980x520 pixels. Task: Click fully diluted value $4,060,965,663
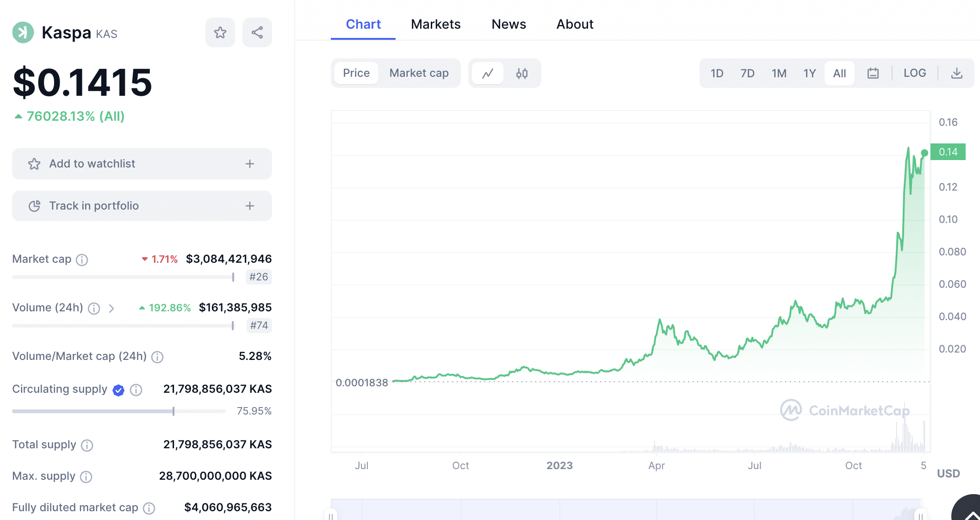tap(228, 507)
